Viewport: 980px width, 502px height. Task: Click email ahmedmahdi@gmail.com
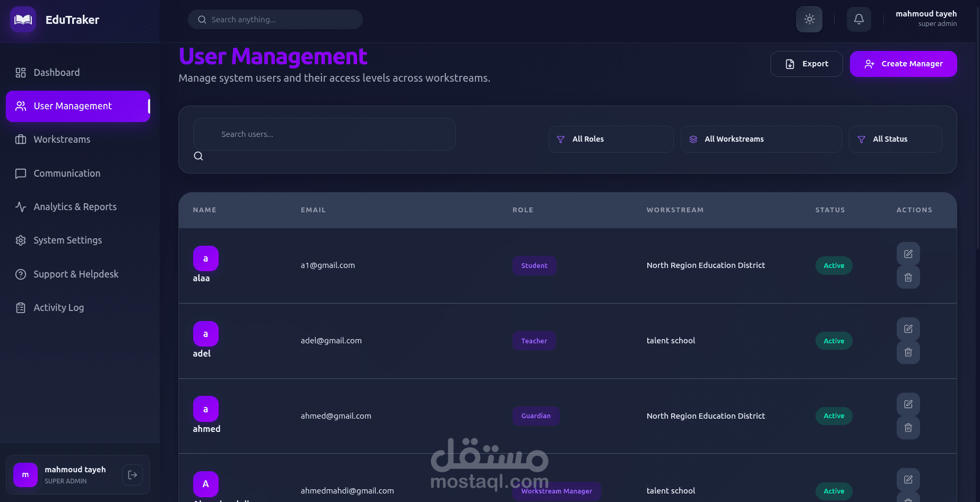(348, 491)
